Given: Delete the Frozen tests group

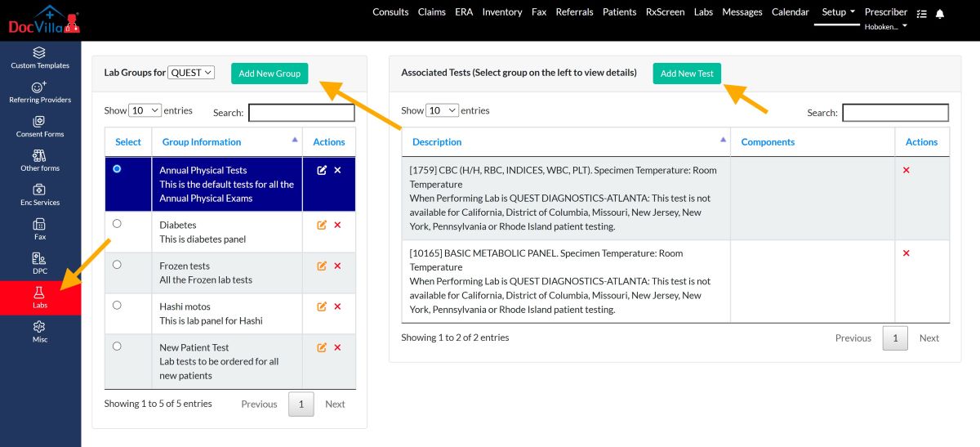Looking at the screenshot, I should (337, 266).
